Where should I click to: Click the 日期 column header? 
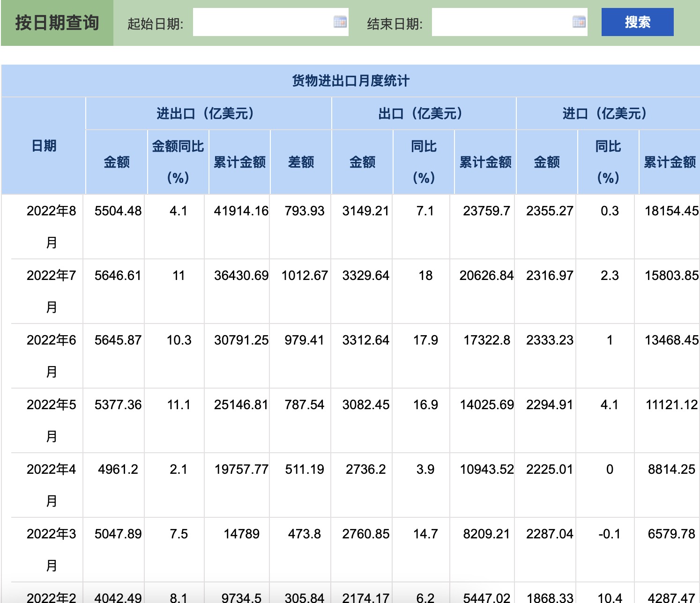tap(44, 146)
